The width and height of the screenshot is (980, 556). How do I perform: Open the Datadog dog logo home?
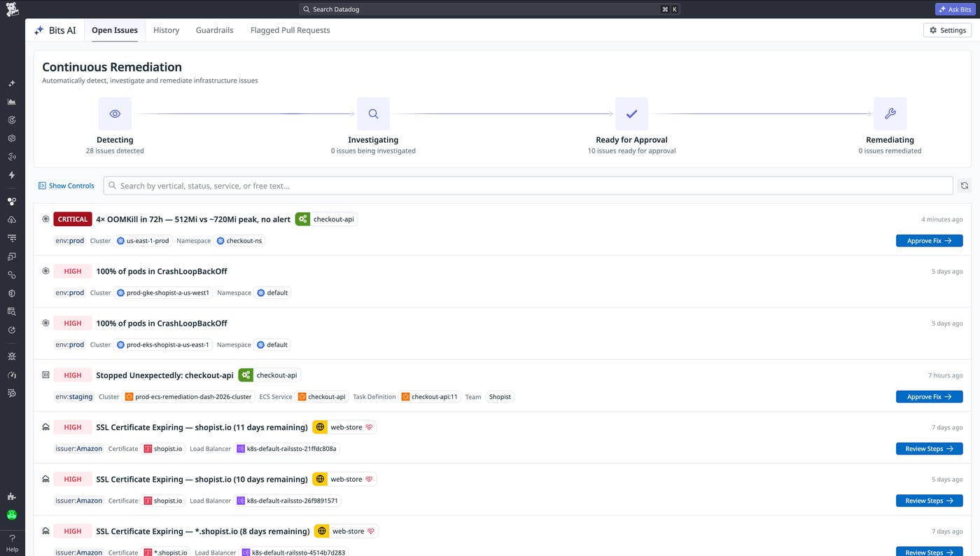(x=12, y=10)
